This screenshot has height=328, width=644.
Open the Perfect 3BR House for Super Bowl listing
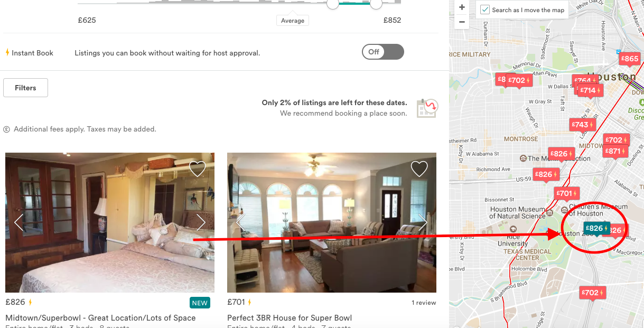click(290, 318)
